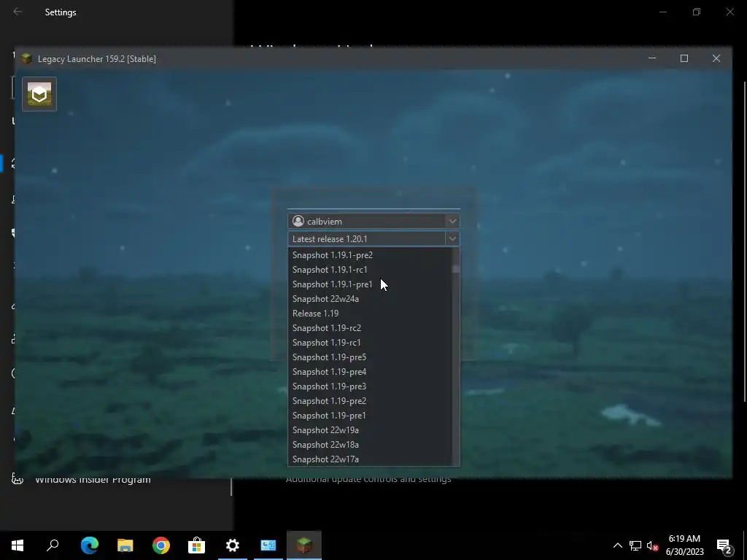Launch Google Chrome from the taskbar
Viewport: 747px width, 560px height.
point(161,545)
